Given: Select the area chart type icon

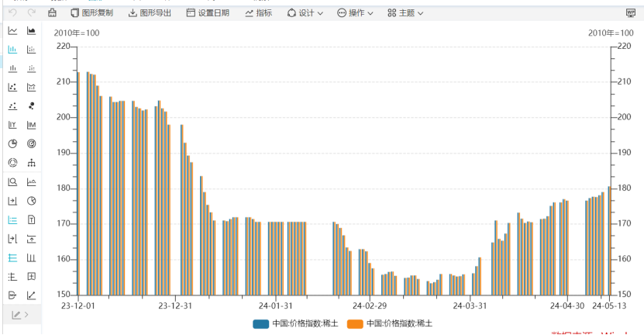Looking at the screenshot, I should pos(32,31).
